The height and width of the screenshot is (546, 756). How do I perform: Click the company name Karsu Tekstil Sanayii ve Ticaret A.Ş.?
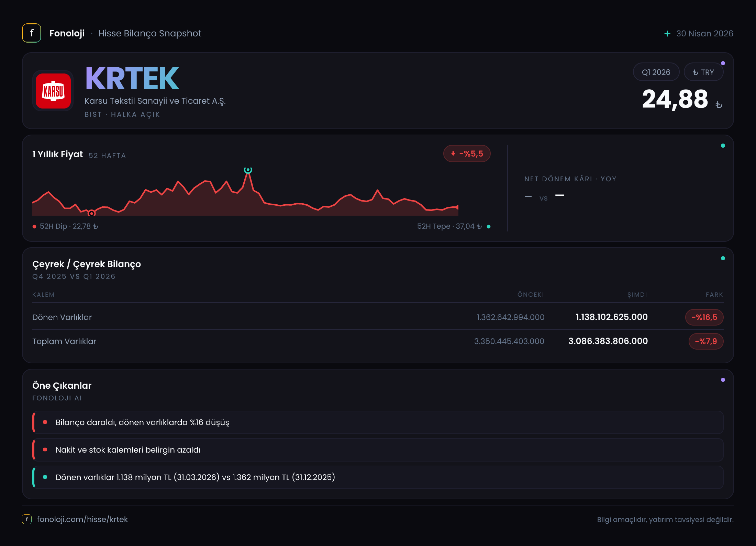[x=155, y=101]
